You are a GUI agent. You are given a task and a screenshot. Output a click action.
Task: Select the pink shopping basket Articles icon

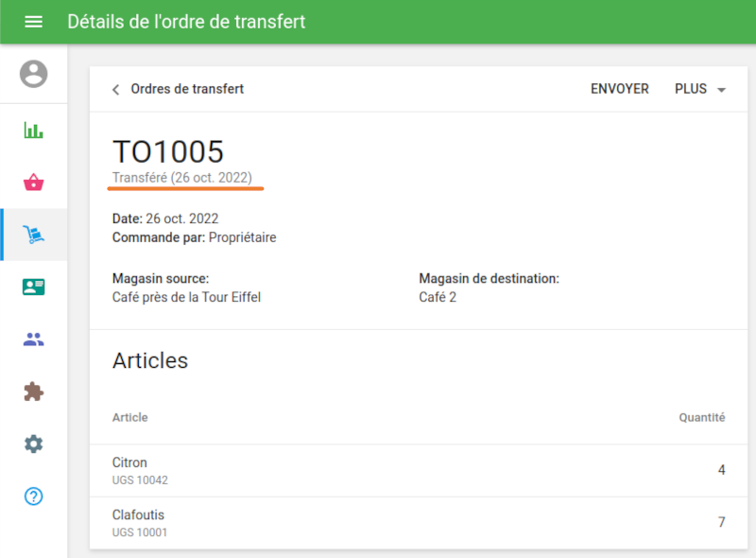(x=34, y=182)
